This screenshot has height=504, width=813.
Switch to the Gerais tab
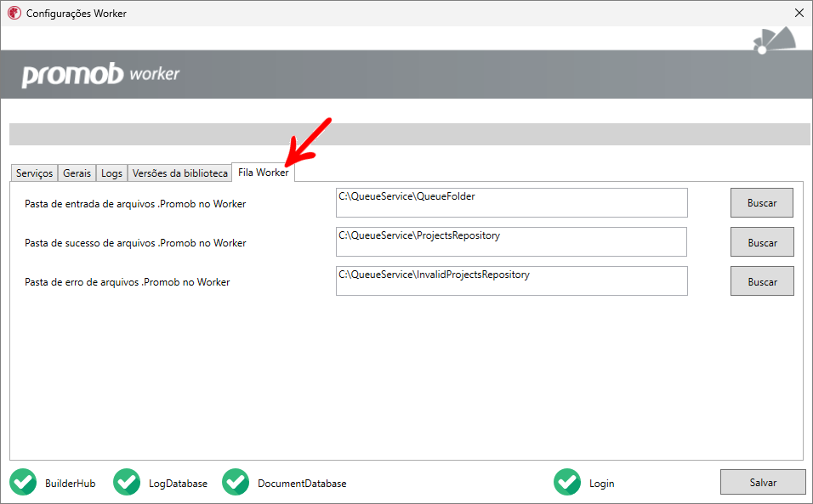77,173
